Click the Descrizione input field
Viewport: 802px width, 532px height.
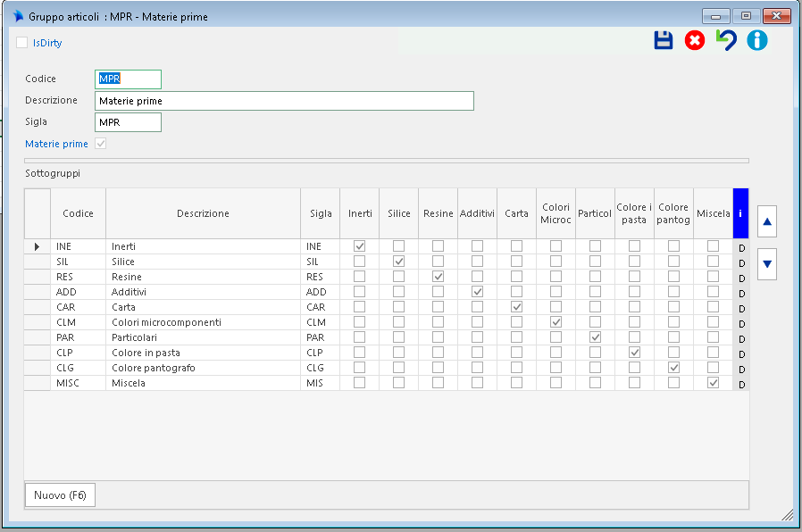click(284, 101)
